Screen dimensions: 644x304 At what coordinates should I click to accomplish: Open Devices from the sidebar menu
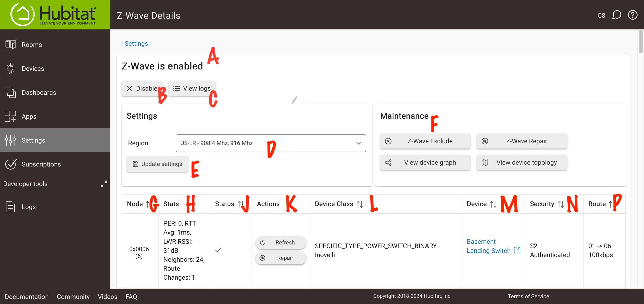pos(33,69)
